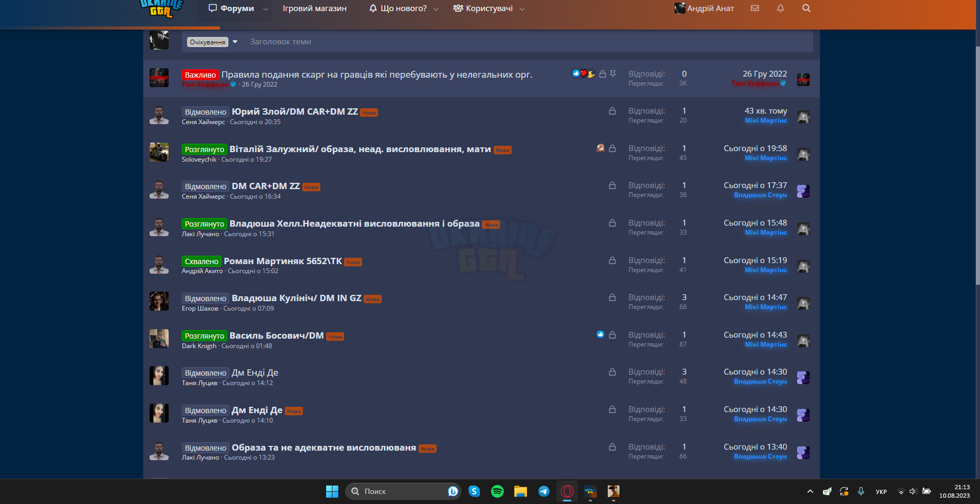The image size is (980, 504).
Task: Expand the 'Що нового?' dropdown arrow
Action: click(436, 9)
